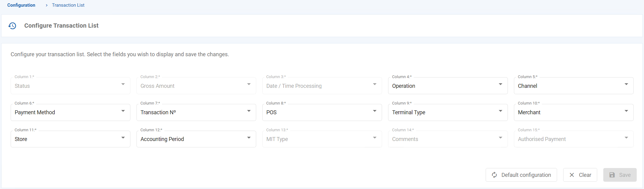This screenshot has width=644, height=189.
Task: Click the Save button
Action: pyautogui.click(x=620, y=175)
